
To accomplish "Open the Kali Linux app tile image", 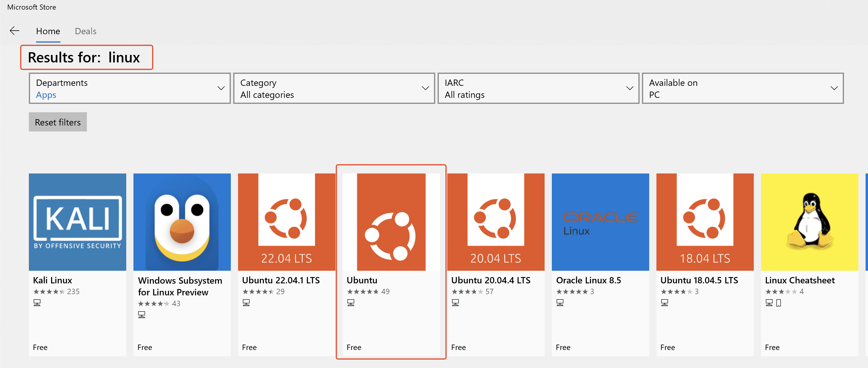I will point(78,222).
